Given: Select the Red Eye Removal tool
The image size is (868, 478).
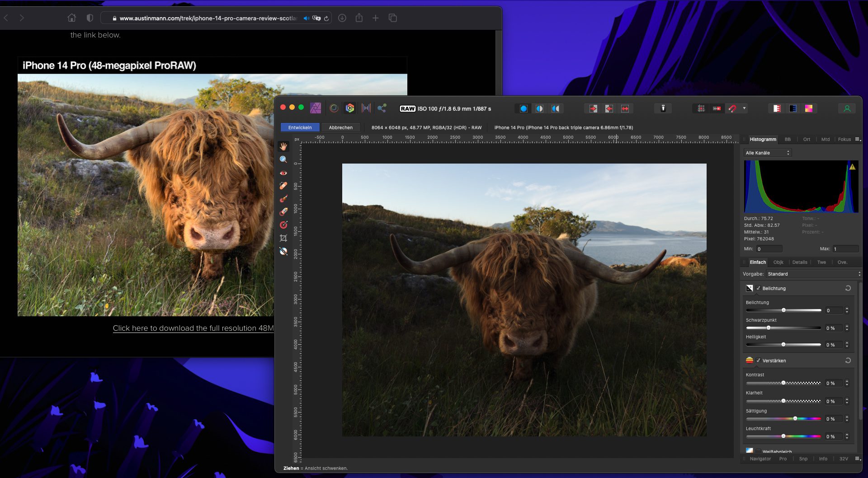Looking at the screenshot, I should pyautogui.click(x=283, y=173).
